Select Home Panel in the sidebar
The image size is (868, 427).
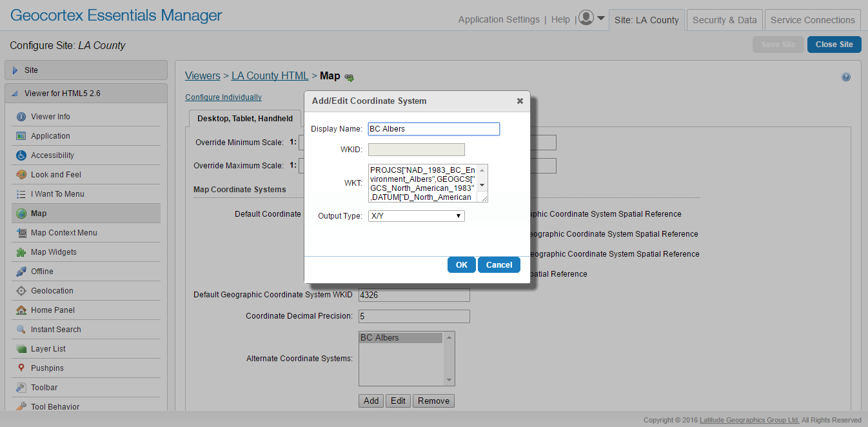(x=86, y=310)
